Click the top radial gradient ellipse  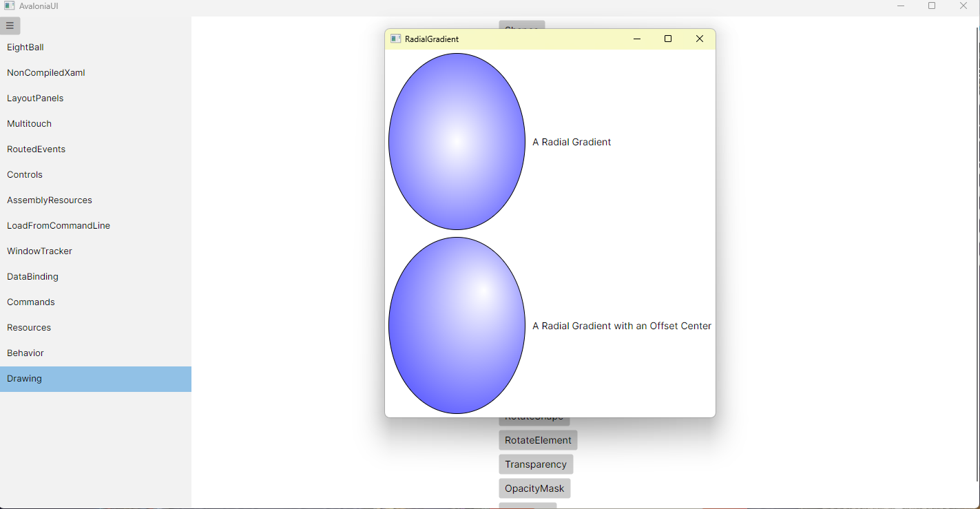pyautogui.click(x=457, y=141)
